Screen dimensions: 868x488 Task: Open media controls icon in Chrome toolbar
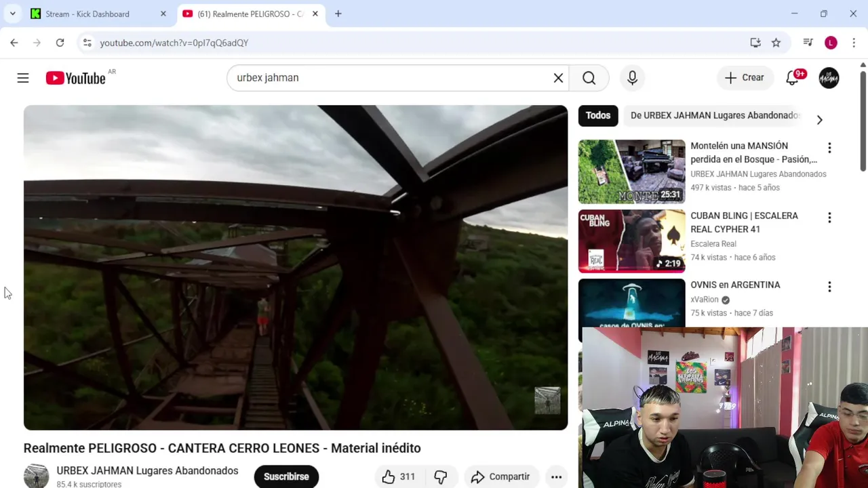808,43
